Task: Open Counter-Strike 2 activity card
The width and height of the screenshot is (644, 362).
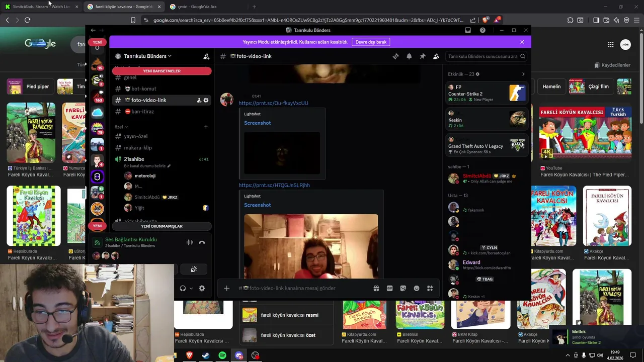Action: [x=487, y=94]
